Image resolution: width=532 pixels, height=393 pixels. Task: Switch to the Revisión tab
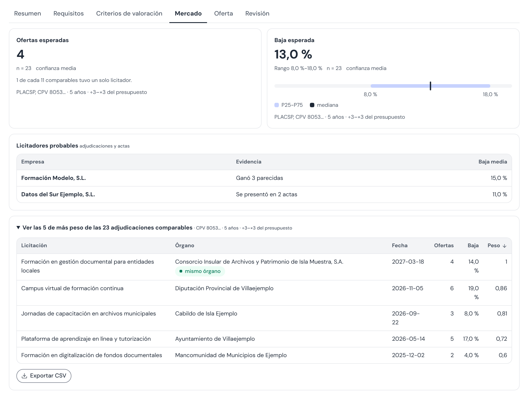[257, 14]
